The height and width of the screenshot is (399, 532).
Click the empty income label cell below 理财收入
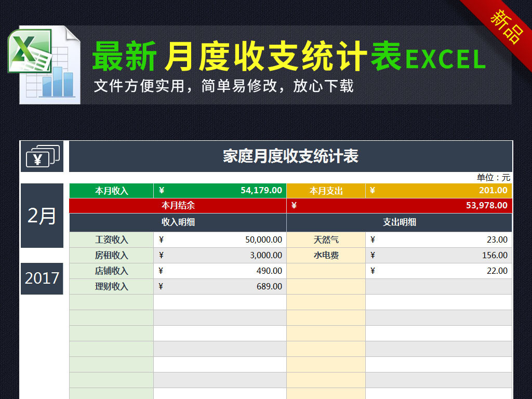tap(111, 302)
